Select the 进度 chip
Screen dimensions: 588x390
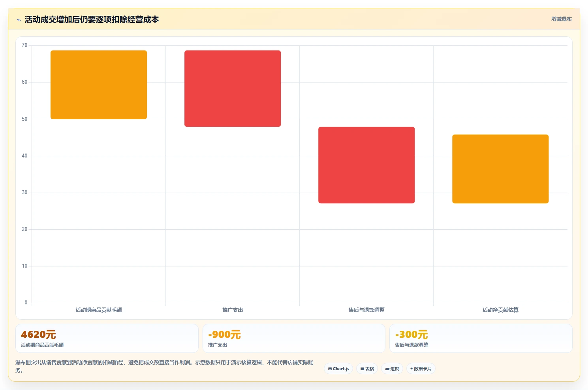392,369
